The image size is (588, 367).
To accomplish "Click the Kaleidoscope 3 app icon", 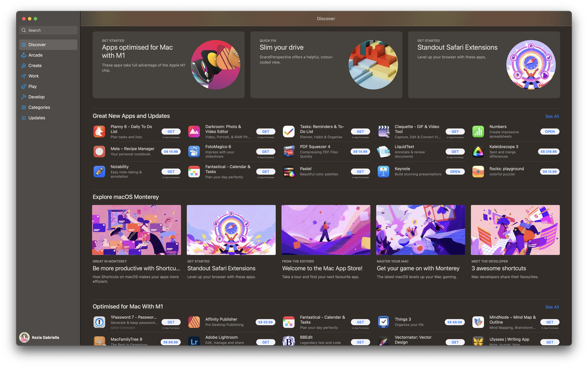I will click(x=478, y=152).
